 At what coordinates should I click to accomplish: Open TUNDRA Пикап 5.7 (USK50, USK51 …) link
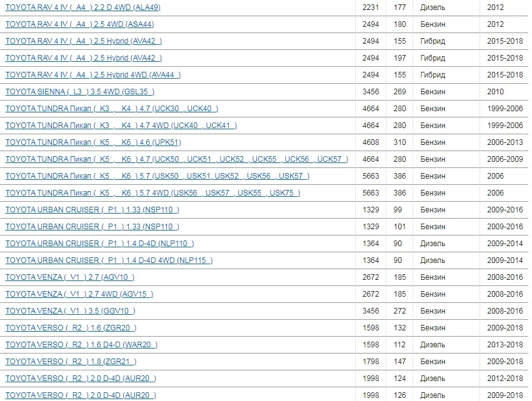158,176
